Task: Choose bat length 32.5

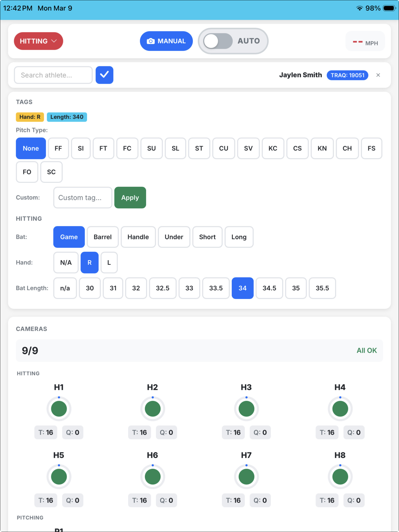Action: pos(163,288)
